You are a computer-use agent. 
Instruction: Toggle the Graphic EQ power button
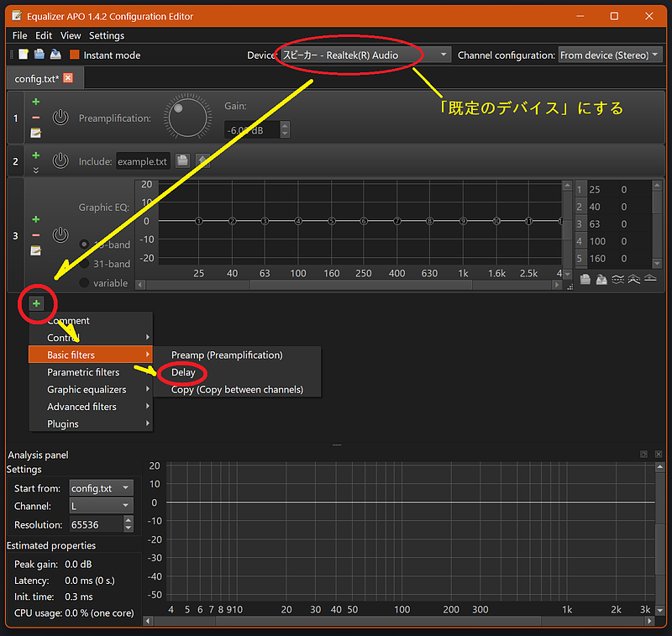(60, 234)
